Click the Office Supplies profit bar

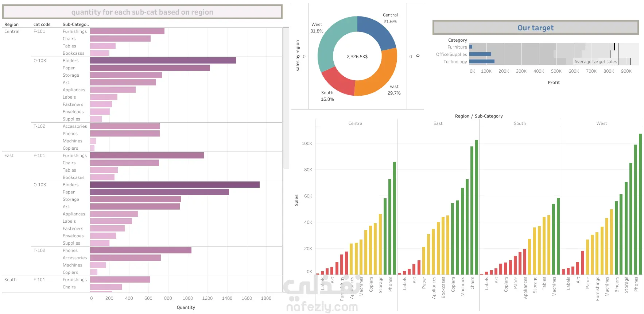click(x=480, y=54)
